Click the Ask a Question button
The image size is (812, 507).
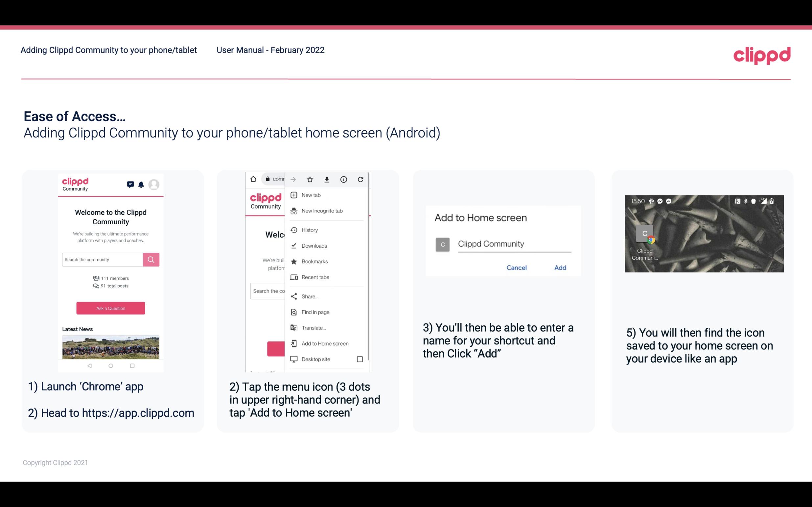pyautogui.click(x=110, y=308)
